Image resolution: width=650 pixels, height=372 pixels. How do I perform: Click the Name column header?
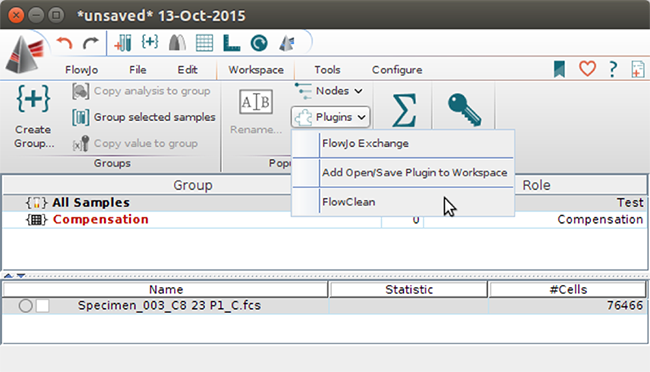tap(166, 289)
